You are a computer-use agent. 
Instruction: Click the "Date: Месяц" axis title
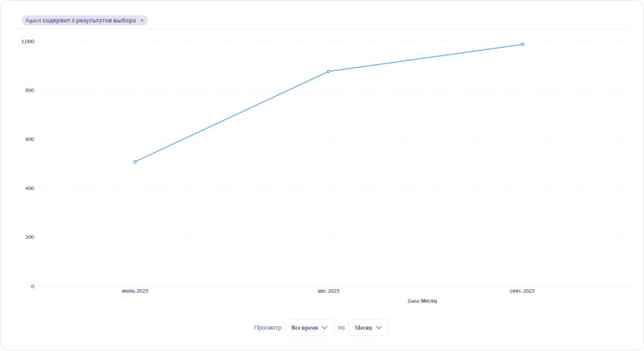pyautogui.click(x=422, y=301)
